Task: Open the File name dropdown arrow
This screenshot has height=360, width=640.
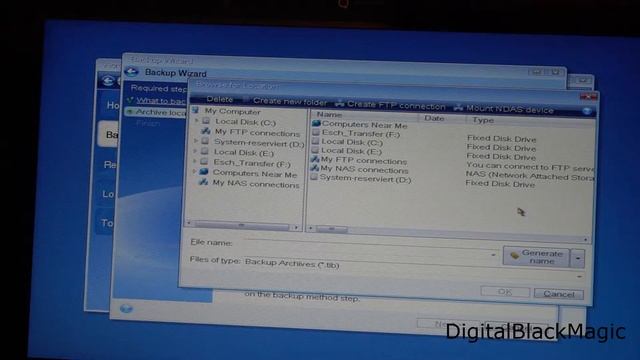Action: click(493, 255)
